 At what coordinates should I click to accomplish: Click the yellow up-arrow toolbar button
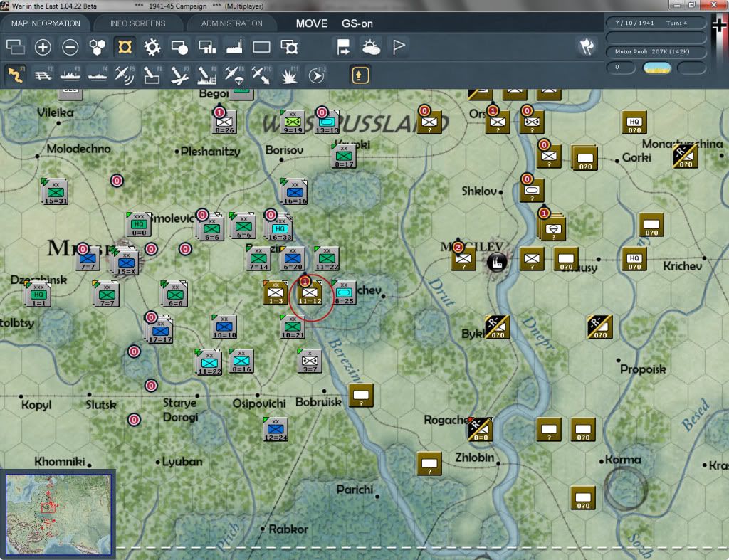point(360,75)
